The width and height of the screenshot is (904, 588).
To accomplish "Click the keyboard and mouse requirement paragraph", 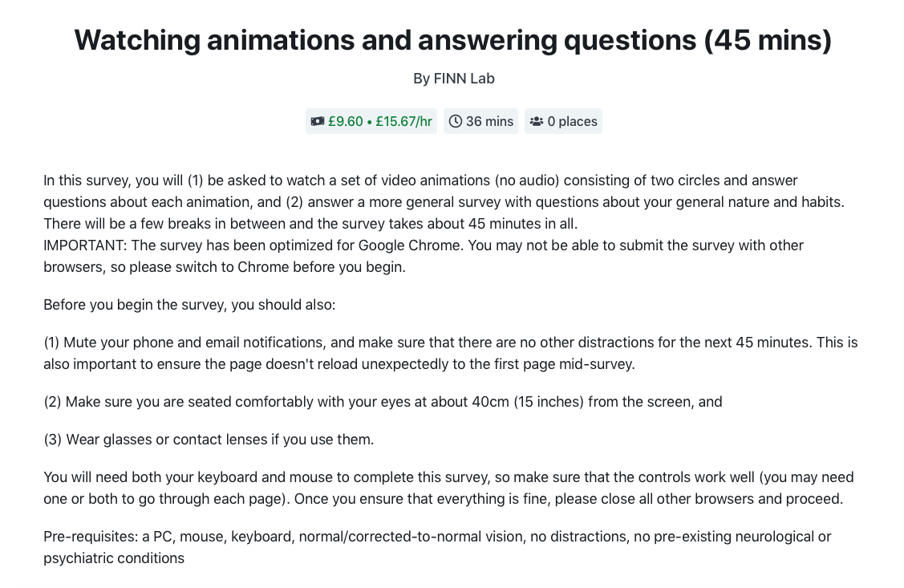I will point(448,488).
